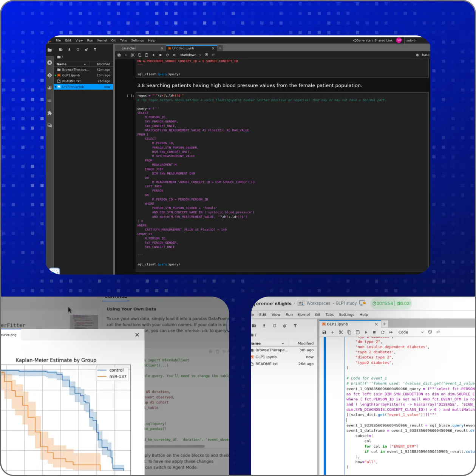Image resolution: width=476 pixels, height=476 pixels.
Task: Open Kernel menu in dark JupyterLab window
Action: tap(102, 40)
